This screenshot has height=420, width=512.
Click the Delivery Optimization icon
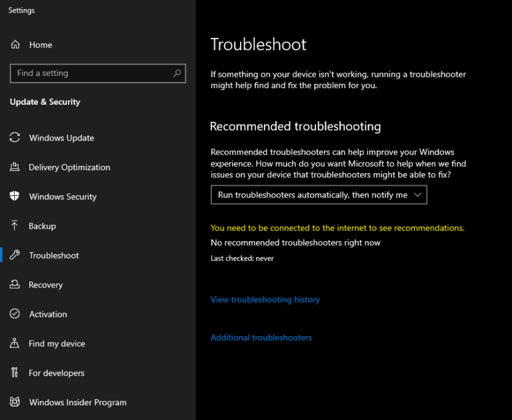tap(15, 167)
